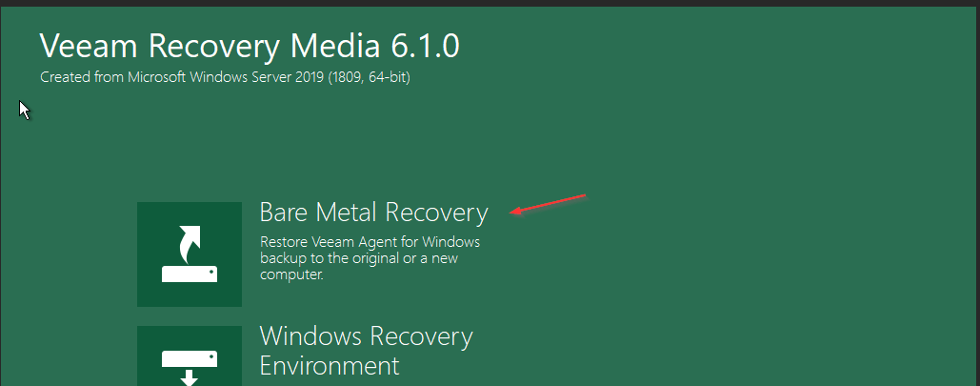The height and width of the screenshot is (386, 980).
Task: Click the "Veeam Recovery Media" title text
Action: tap(210, 47)
